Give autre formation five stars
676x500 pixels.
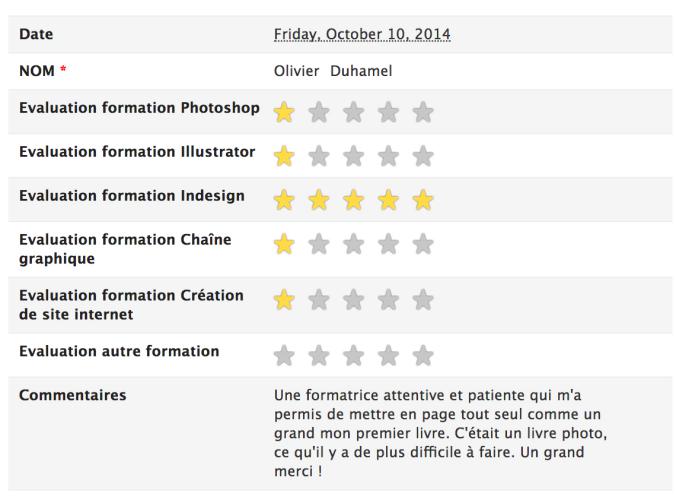click(423, 356)
